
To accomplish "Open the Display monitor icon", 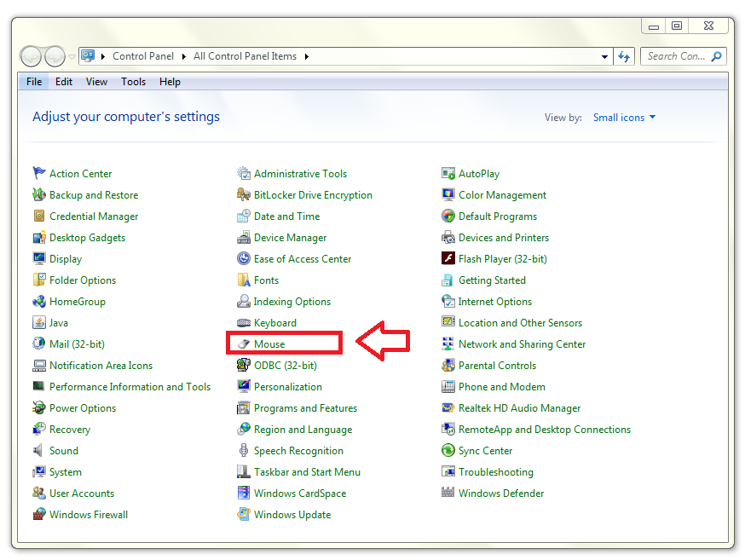I will coord(39,259).
